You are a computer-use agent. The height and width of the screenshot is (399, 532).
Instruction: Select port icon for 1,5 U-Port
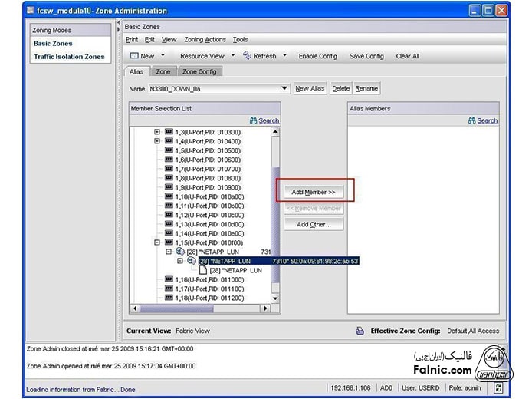tap(169, 150)
